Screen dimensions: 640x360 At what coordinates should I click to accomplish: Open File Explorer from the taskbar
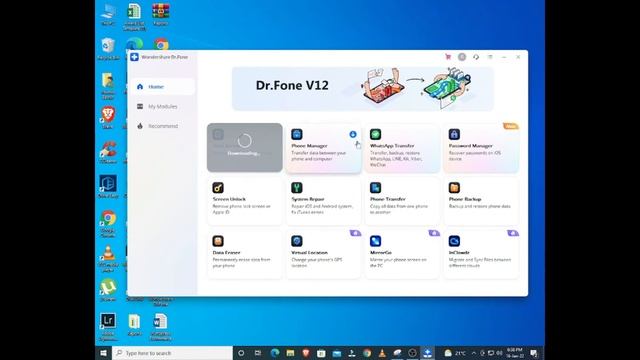290,353
